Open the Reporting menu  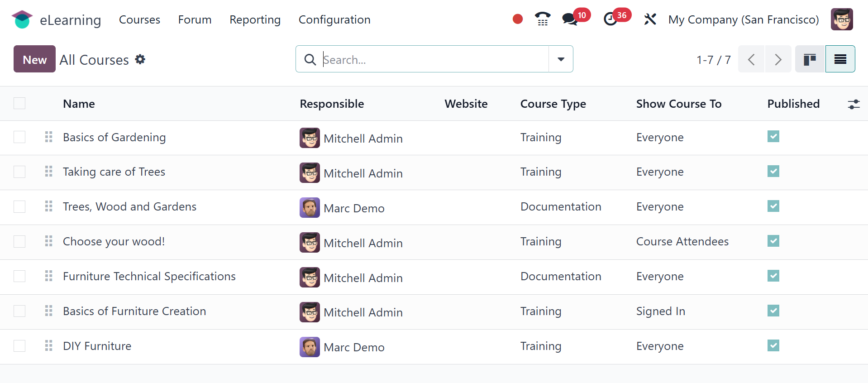point(255,19)
